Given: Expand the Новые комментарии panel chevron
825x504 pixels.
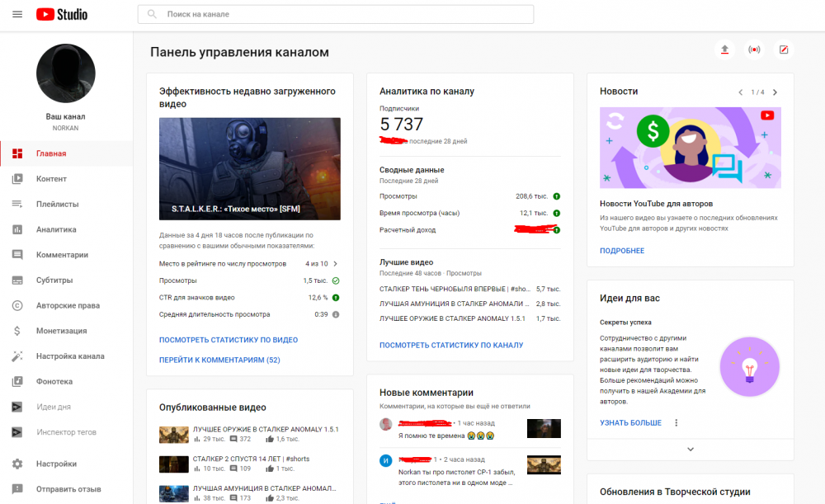Looking at the screenshot, I should coord(691,449).
